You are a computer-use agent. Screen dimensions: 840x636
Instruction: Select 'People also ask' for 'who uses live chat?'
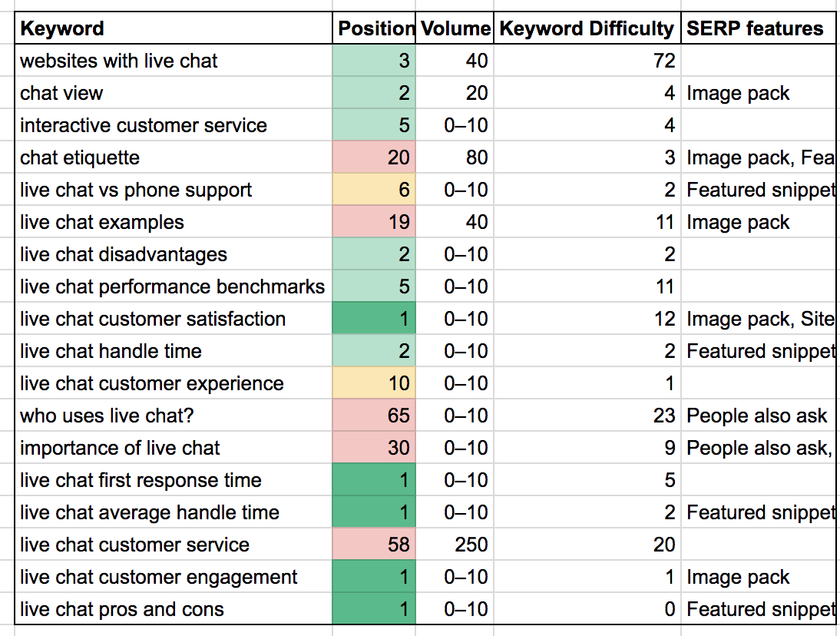tap(758, 416)
